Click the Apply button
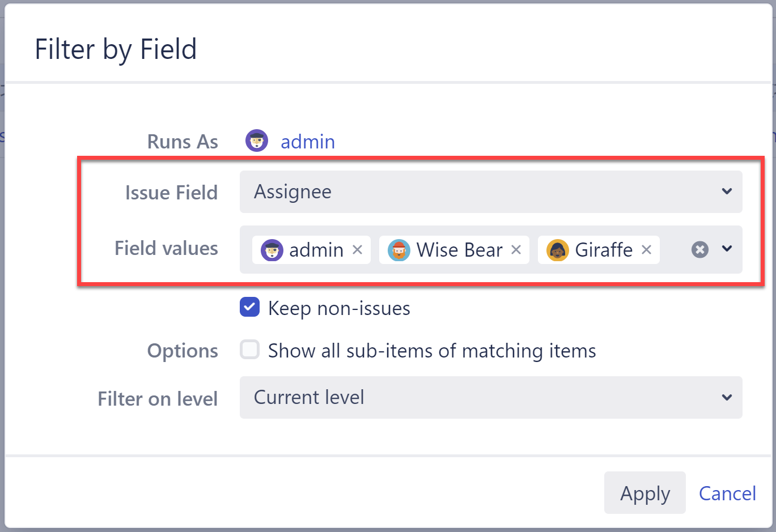This screenshot has width=776, height=532. [644, 493]
